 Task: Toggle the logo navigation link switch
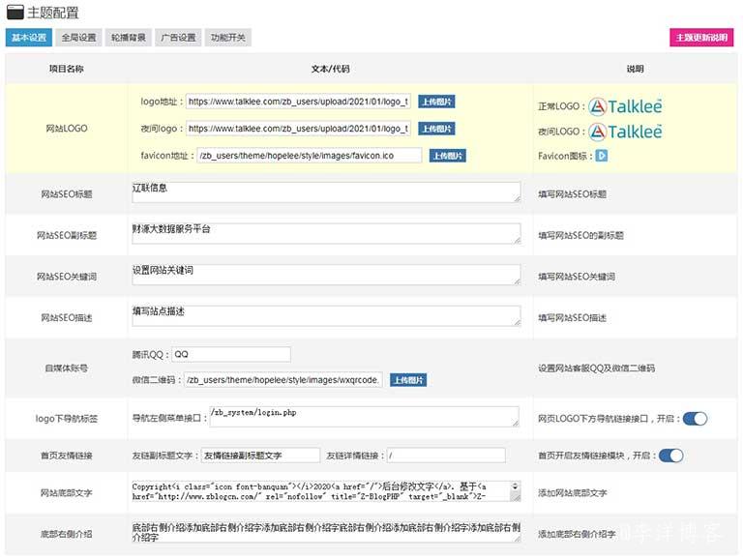click(695, 419)
